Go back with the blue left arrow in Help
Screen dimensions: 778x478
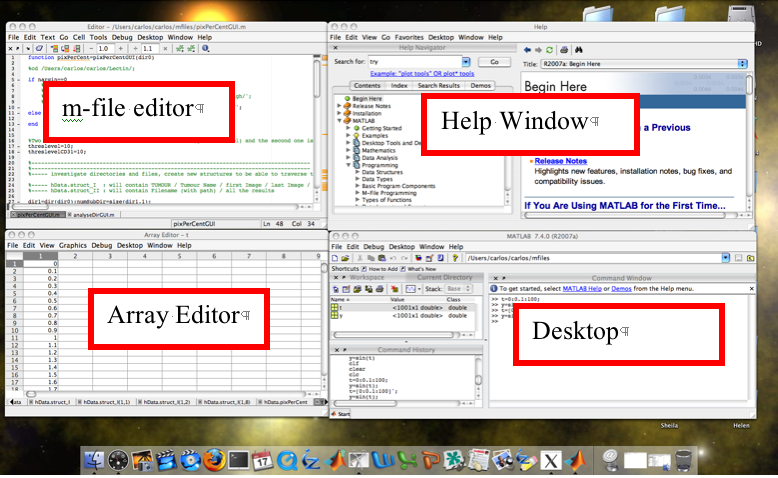pos(527,50)
